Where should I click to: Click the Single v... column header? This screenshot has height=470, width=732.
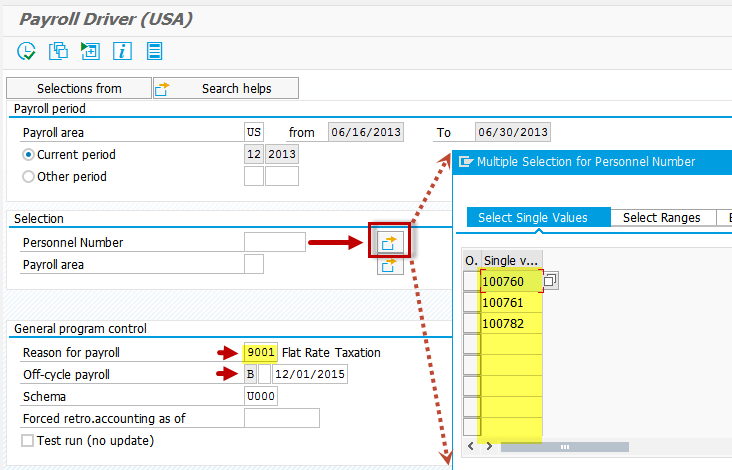[511, 260]
